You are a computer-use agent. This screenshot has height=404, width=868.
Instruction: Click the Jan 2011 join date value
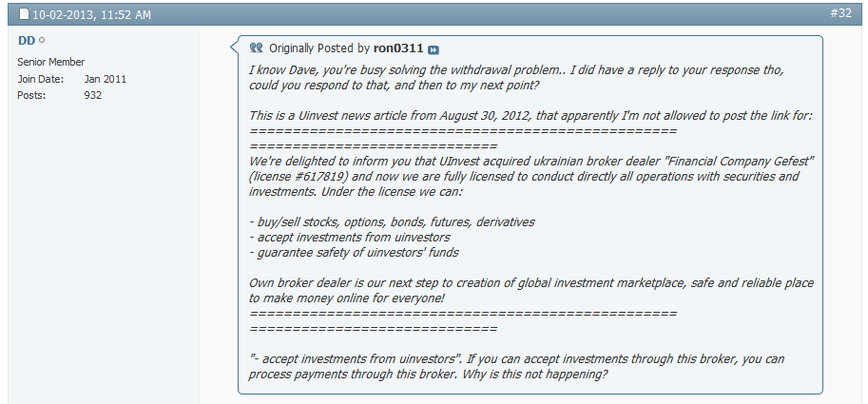pyautogui.click(x=105, y=79)
